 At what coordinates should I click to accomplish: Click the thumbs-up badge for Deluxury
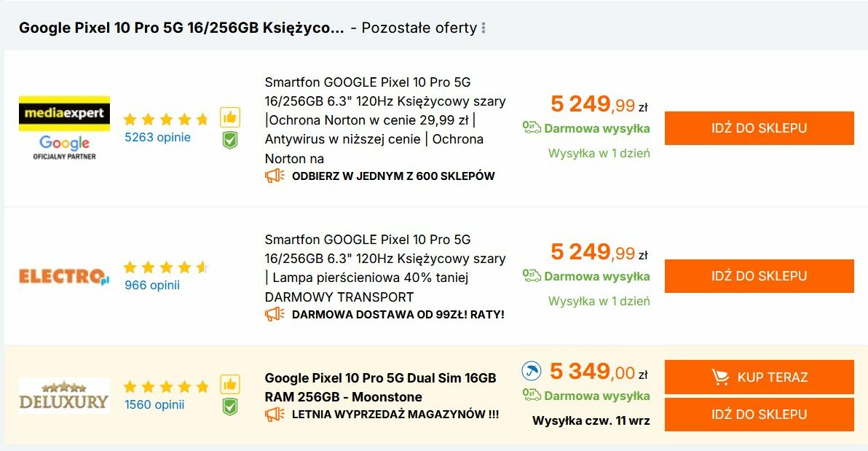(x=230, y=384)
